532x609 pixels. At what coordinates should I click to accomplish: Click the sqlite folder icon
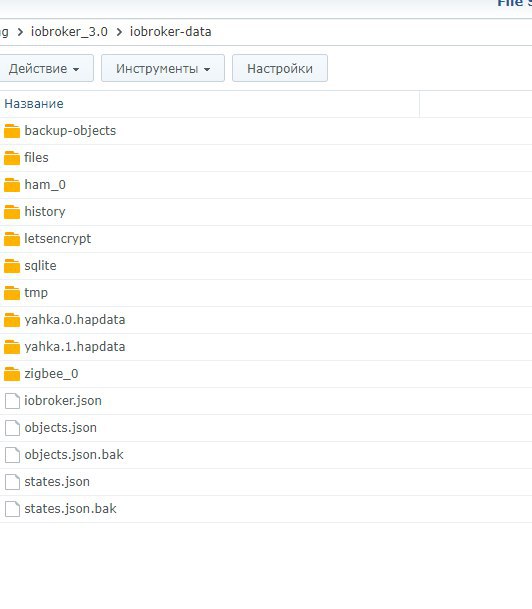12,266
